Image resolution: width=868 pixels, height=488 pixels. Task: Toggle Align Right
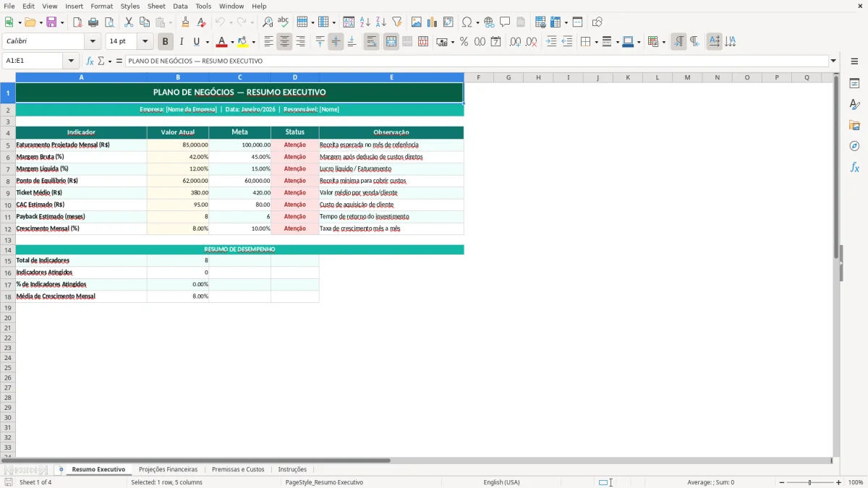[x=300, y=42]
